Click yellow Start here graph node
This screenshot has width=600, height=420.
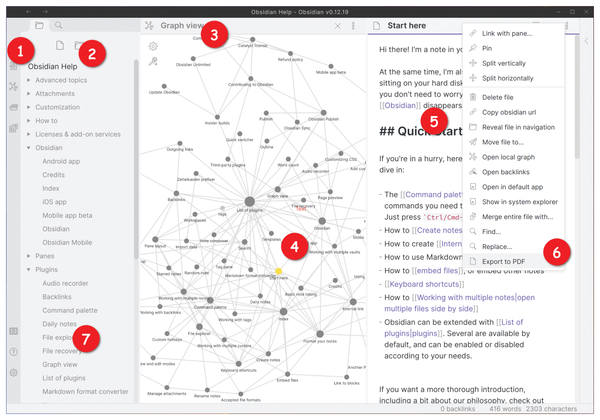tap(279, 271)
